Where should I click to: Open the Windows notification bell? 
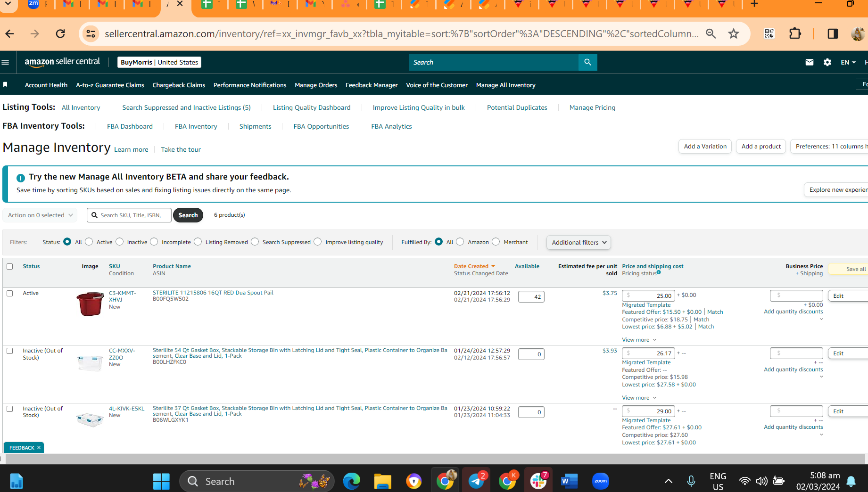coord(851,481)
